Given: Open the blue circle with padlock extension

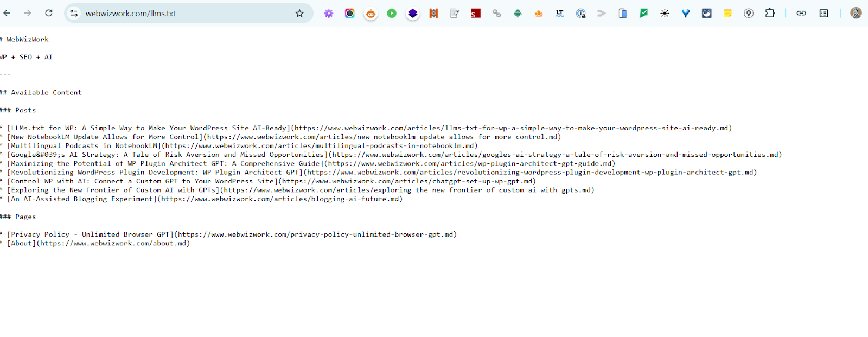Looking at the screenshot, I should pos(581,14).
